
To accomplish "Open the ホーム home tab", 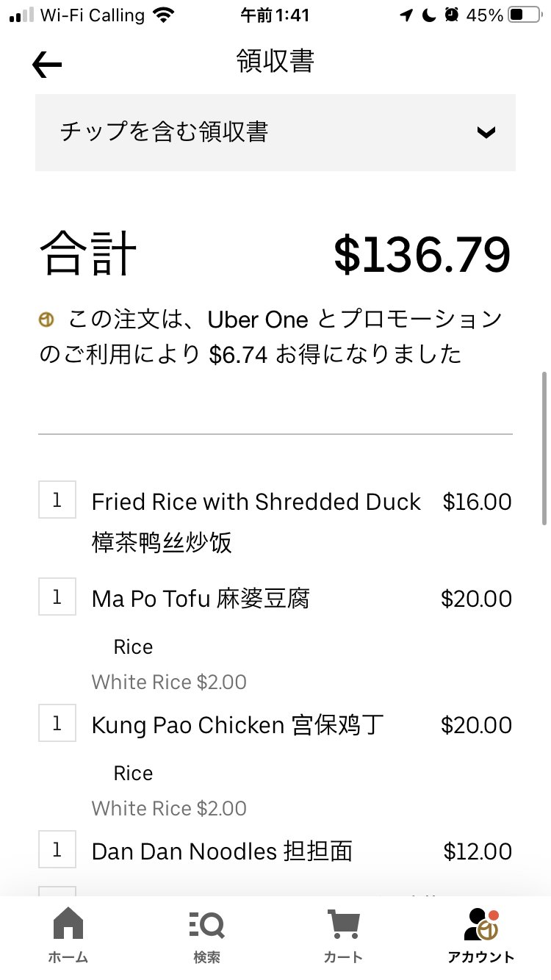I will (68, 934).
